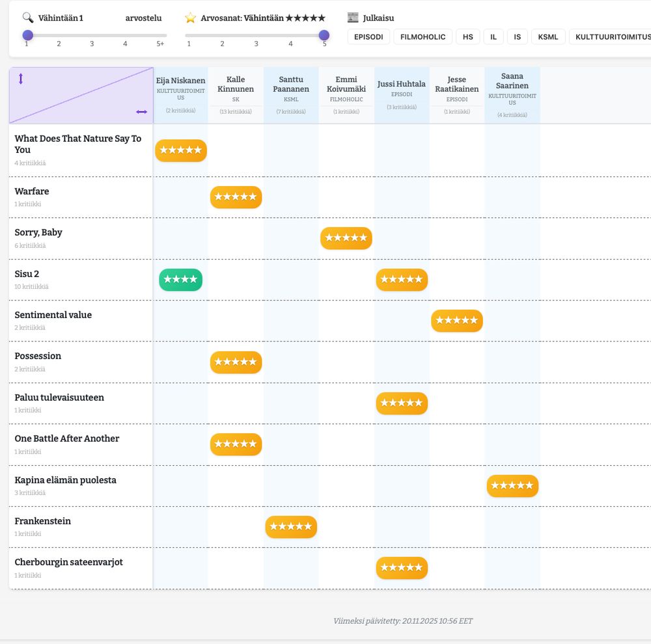Click the newspaper icon beside Julkaisu
This screenshot has width=651, height=644.
click(353, 18)
